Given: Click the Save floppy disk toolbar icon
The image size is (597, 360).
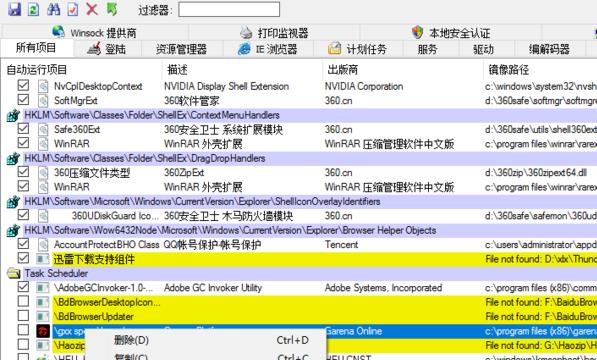Looking at the screenshot, I should pos(14,9).
